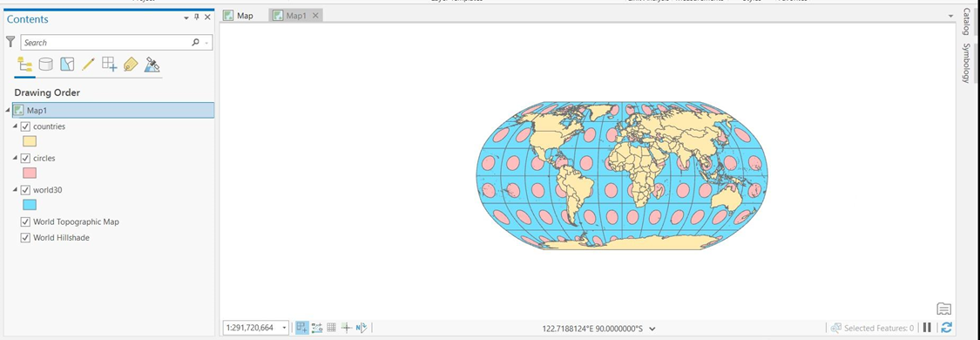Open coordinate display units dropdown
Viewport: 980px width, 340px height.
(652, 328)
